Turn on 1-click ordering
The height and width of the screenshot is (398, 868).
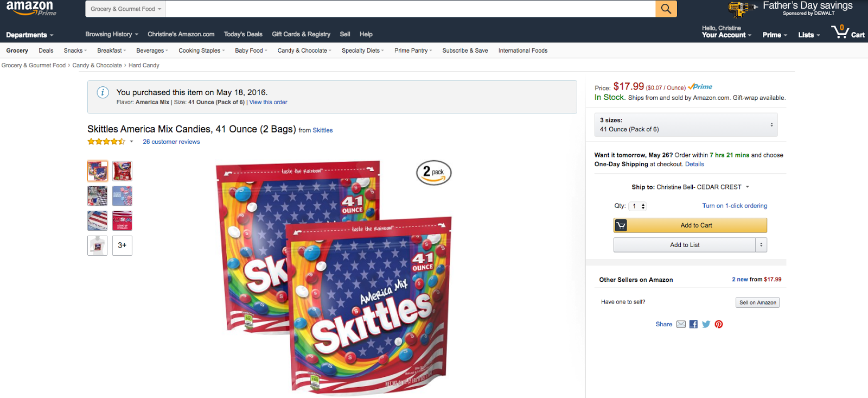[x=735, y=206]
